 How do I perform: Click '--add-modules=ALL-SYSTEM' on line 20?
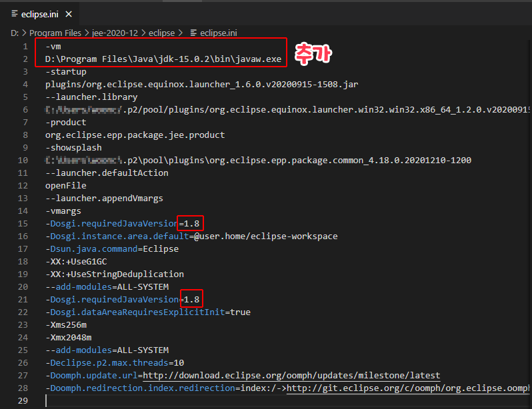click(x=107, y=287)
